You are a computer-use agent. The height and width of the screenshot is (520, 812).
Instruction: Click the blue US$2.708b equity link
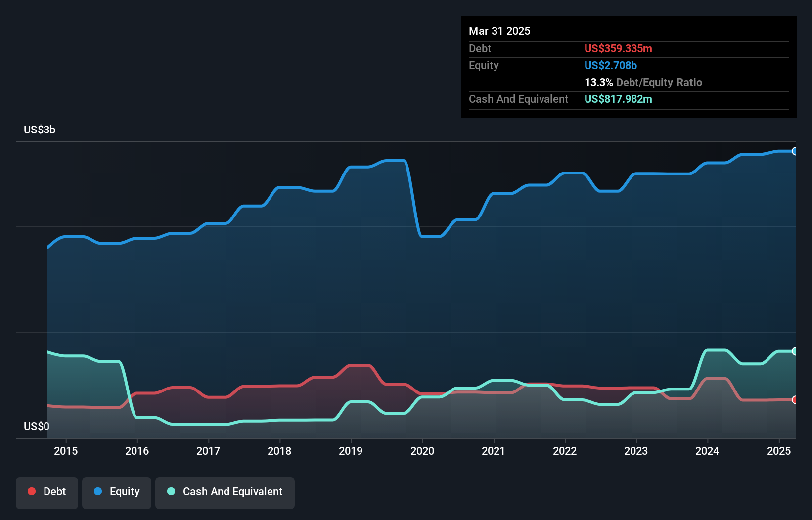point(611,65)
